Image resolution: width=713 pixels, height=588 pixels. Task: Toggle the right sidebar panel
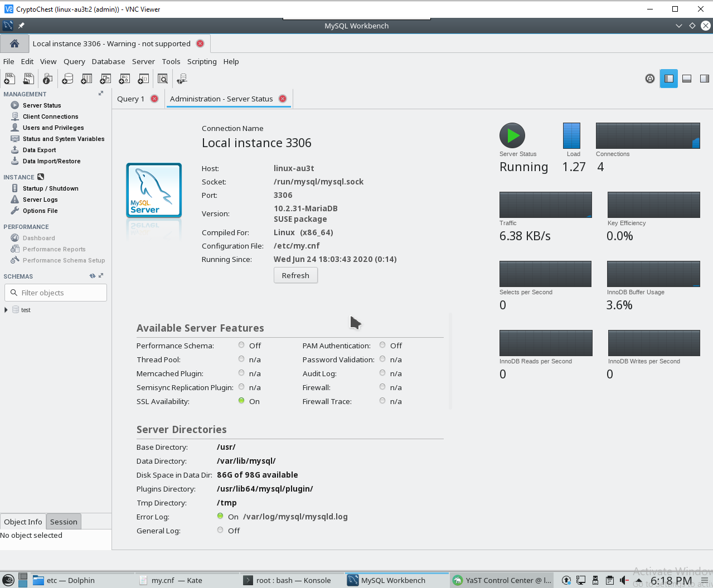click(705, 79)
